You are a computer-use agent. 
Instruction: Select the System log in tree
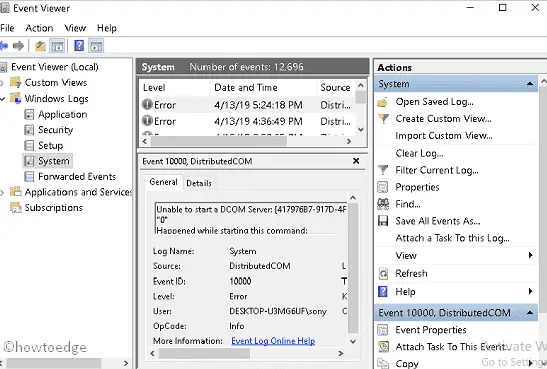point(48,161)
